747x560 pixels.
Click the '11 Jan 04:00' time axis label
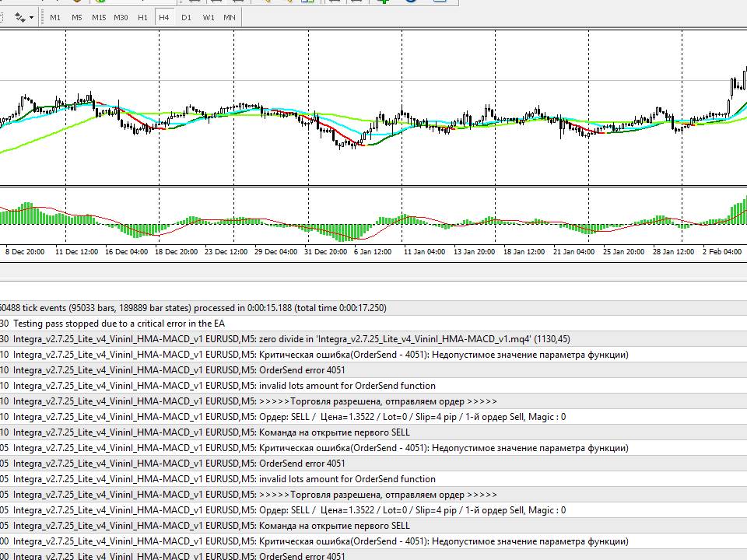(x=425, y=251)
